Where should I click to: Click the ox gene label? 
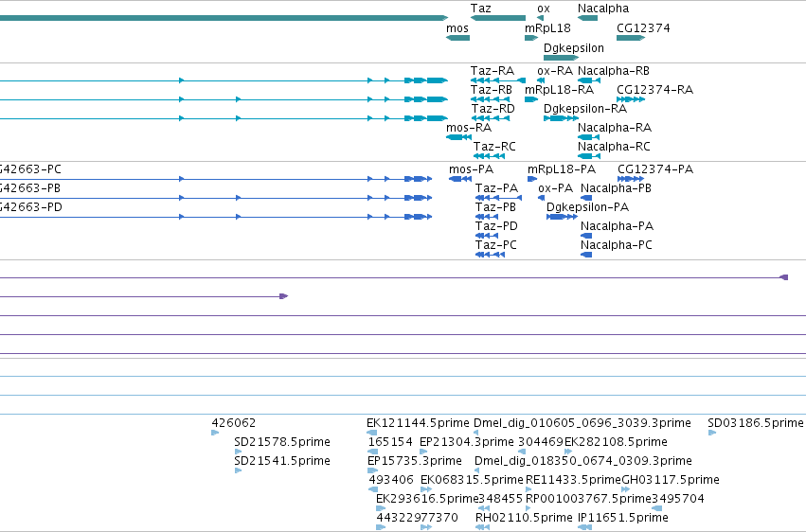pyautogui.click(x=544, y=9)
